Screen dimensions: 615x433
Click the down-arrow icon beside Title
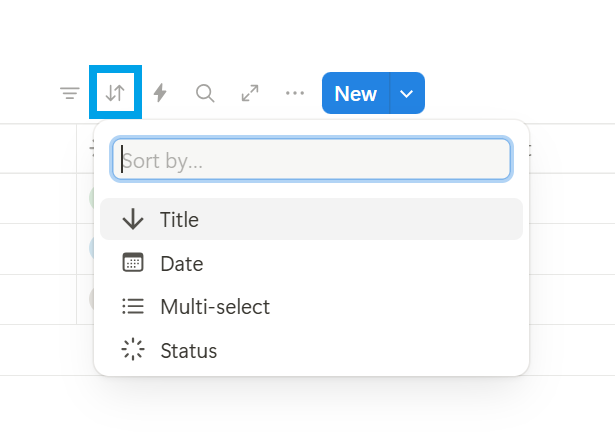click(x=133, y=220)
